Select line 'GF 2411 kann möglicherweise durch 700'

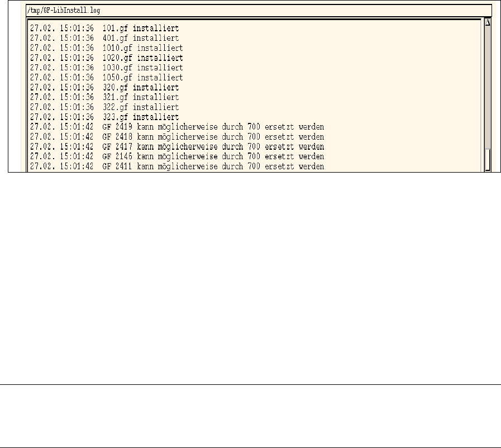coord(177,166)
